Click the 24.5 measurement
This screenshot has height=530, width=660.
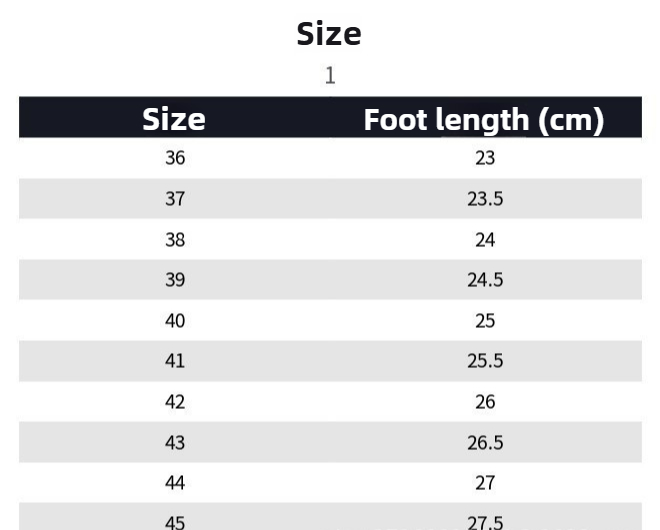485,280
